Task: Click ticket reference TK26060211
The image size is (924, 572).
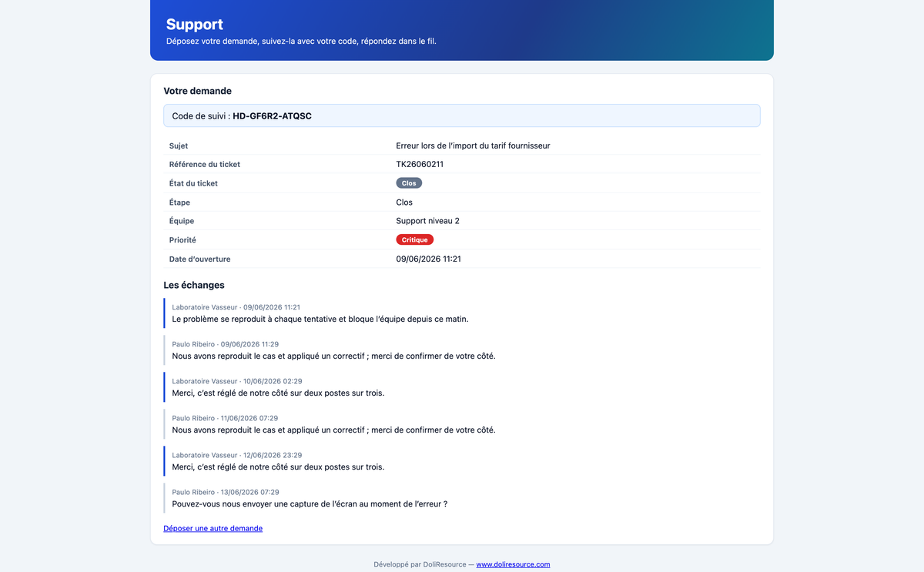Action: [420, 164]
